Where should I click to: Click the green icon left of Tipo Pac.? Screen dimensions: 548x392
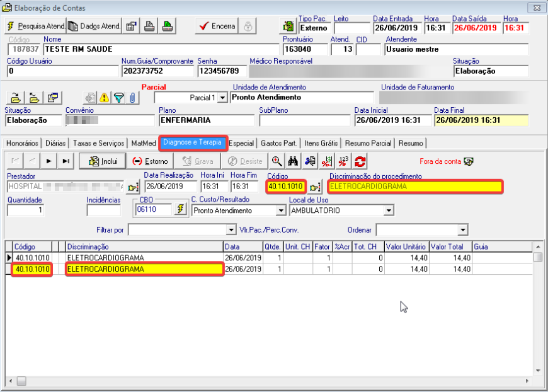(x=288, y=26)
